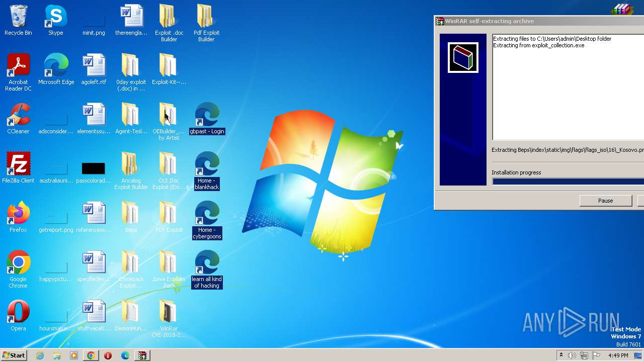Click the 'Extracting from exploit_collection.exe' log line
The image size is (644, 362).
click(538, 45)
